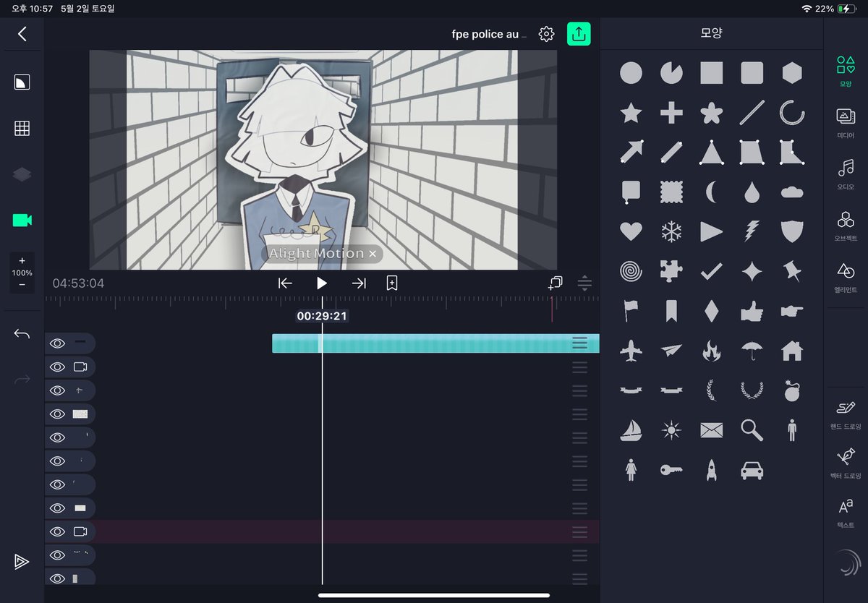
Task: Add a house shape
Action: tap(792, 351)
